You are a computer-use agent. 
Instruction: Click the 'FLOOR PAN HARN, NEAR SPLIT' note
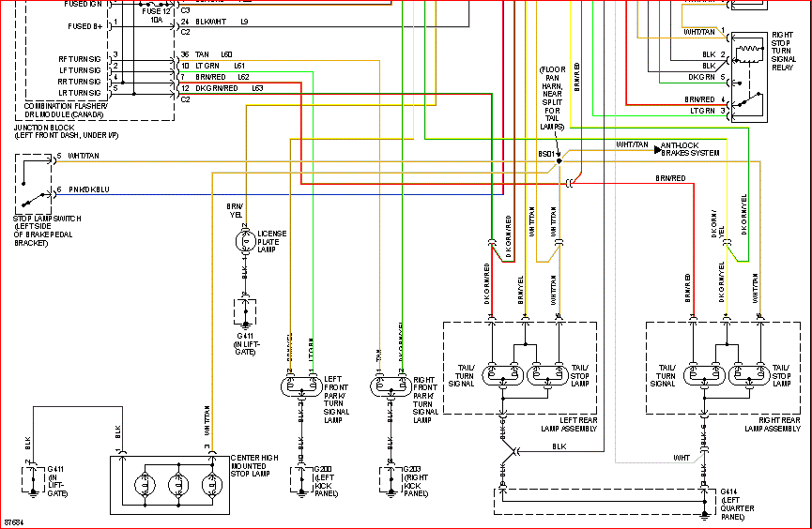coord(552,98)
